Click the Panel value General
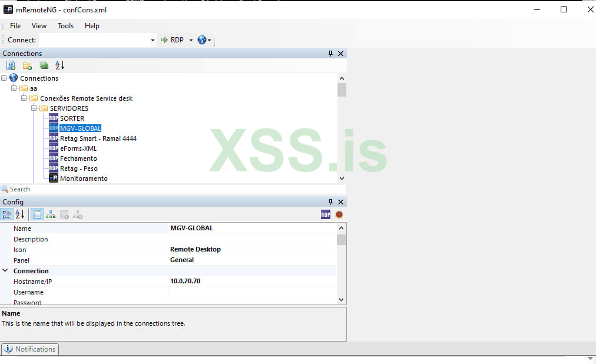596x364 pixels. [x=182, y=260]
